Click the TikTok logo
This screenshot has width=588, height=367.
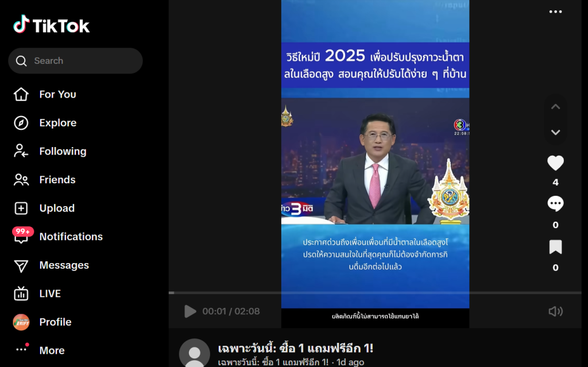[51, 25]
